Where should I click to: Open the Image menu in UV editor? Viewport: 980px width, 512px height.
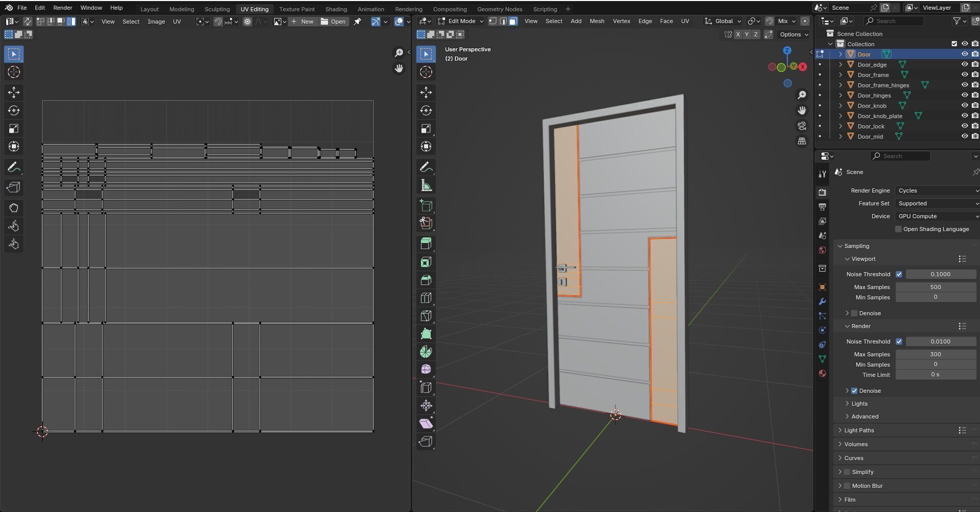pos(156,22)
